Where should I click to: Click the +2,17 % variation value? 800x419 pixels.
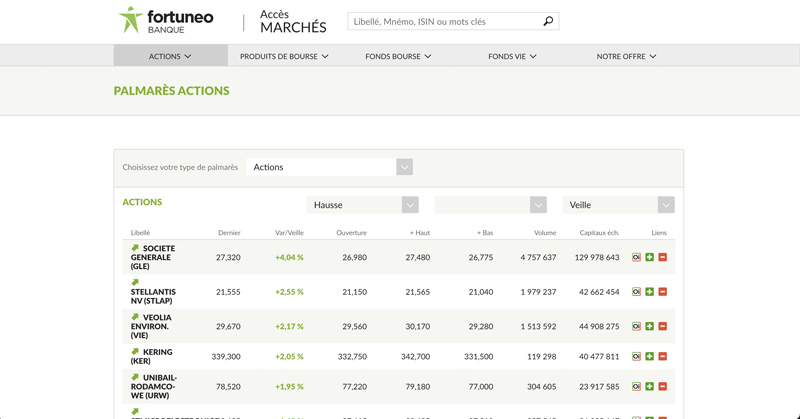(289, 326)
